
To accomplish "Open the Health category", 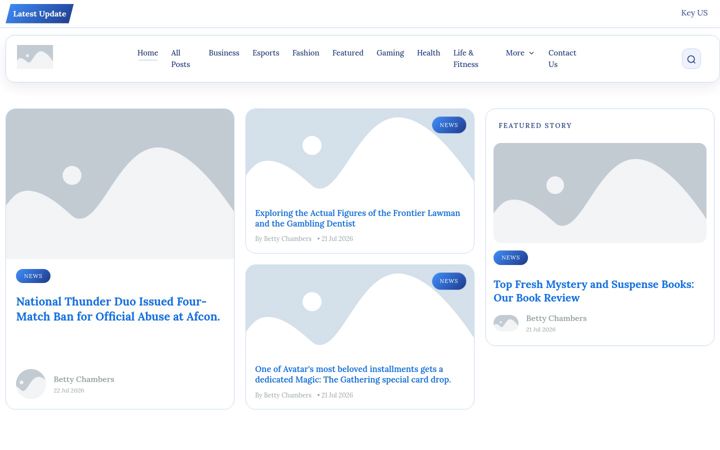I will point(428,53).
